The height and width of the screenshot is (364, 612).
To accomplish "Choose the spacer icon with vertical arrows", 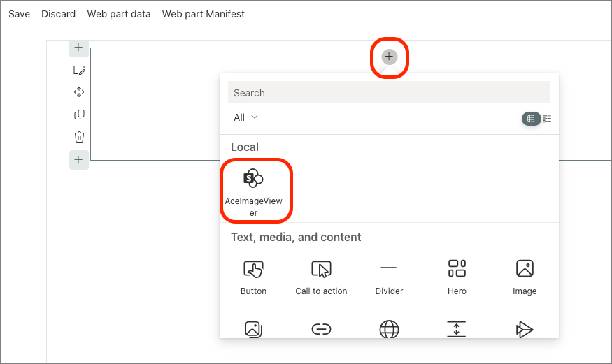I will pos(457,329).
